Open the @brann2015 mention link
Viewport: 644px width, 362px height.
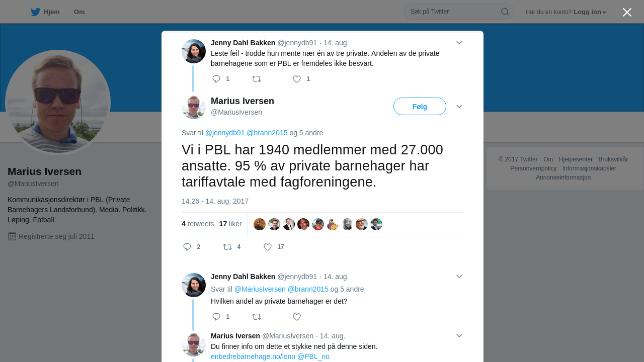coord(267,133)
